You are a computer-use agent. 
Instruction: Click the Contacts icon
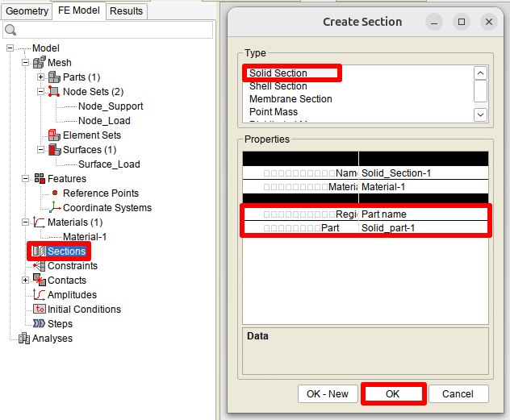(40, 280)
